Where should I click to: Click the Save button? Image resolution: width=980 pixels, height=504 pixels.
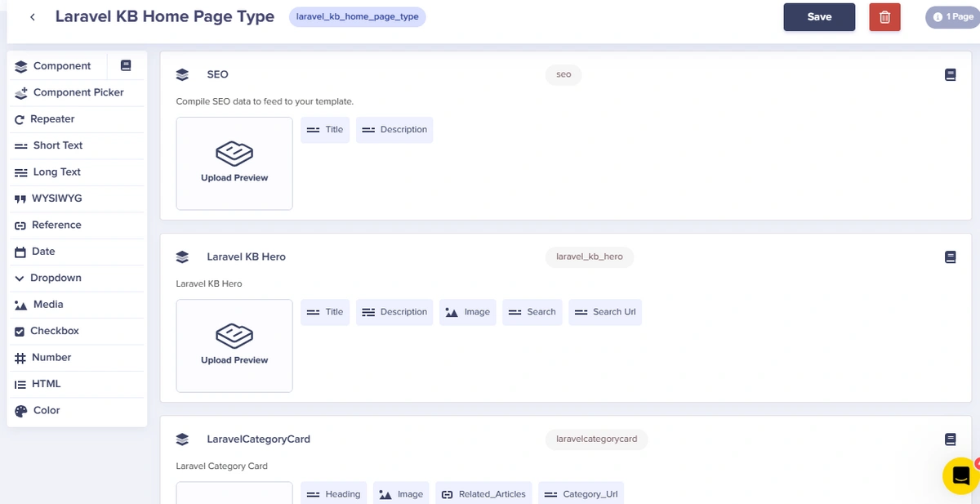click(x=819, y=17)
